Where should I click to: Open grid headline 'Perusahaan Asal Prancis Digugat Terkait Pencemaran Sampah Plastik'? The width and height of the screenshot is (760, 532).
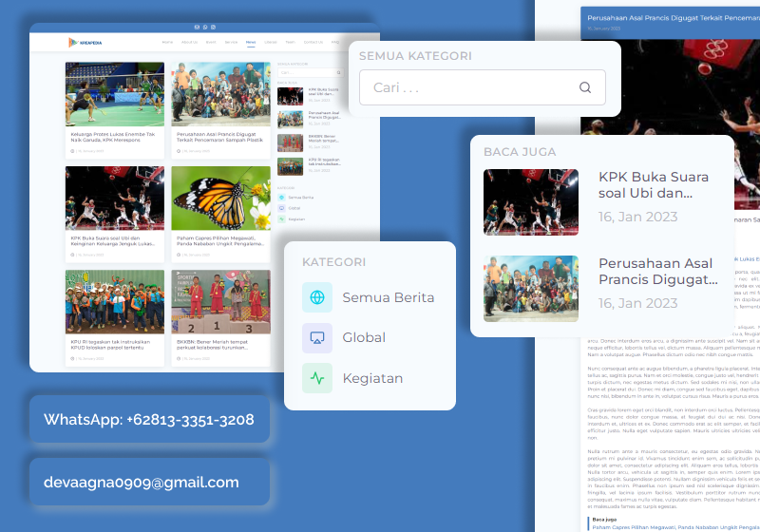pos(219,137)
